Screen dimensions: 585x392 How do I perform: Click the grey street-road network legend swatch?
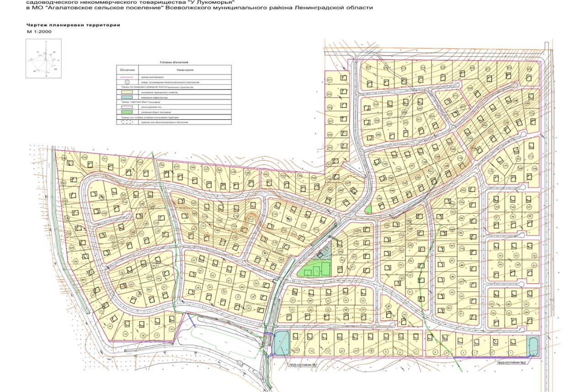click(127, 107)
